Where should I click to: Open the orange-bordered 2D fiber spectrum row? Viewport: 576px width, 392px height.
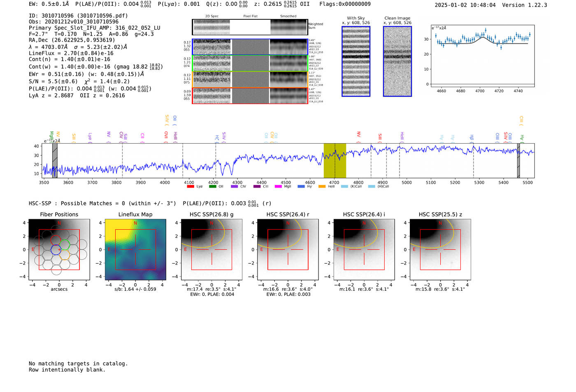[x=250, y=79]
